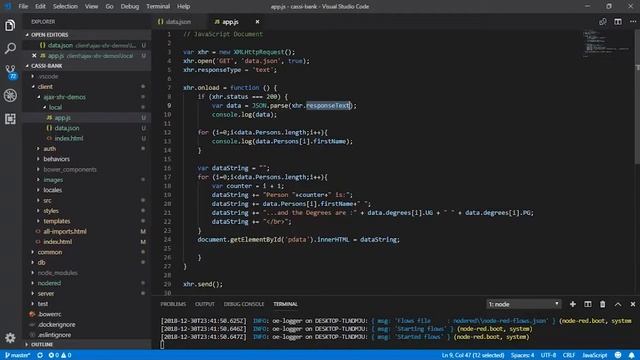Open the Debug view in activity bar
This screenshot has height=360, width=640.
[10, 96]
